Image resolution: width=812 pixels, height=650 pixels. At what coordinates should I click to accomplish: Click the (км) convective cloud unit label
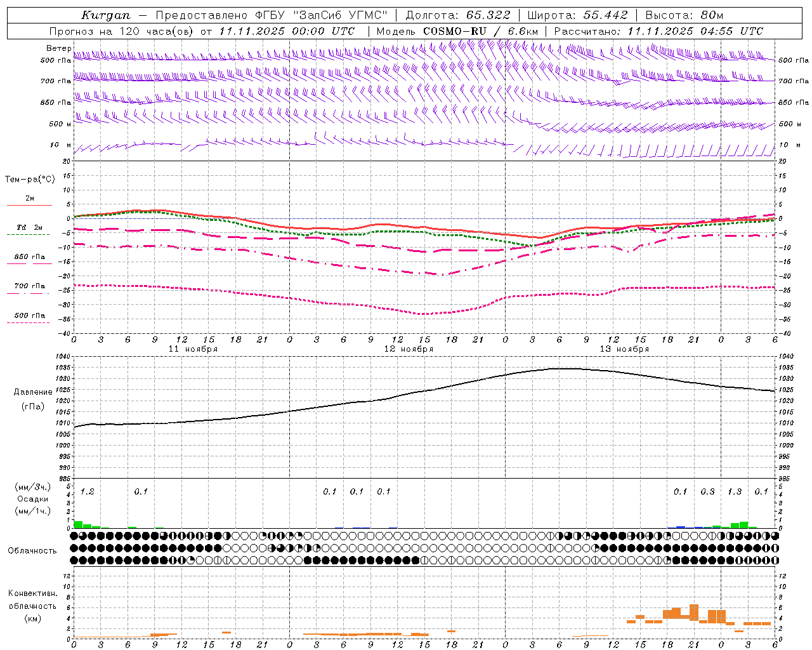pos(33,618)
